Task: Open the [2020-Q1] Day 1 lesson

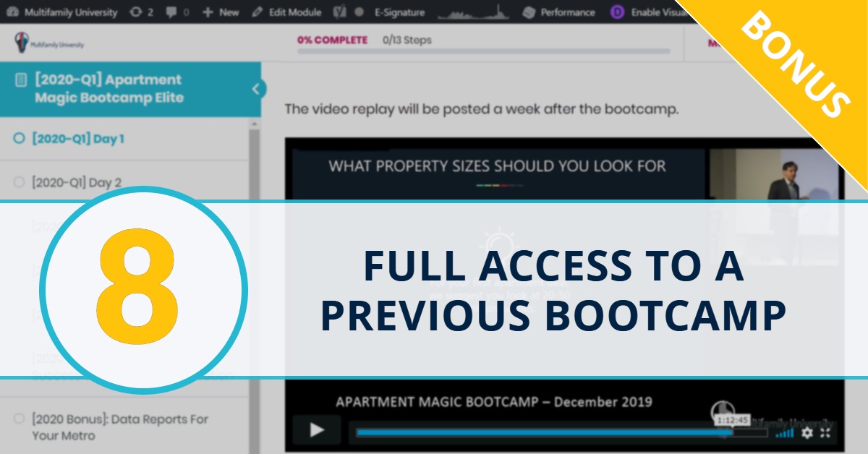Action: pyautogui.click(x=78, y=138)
